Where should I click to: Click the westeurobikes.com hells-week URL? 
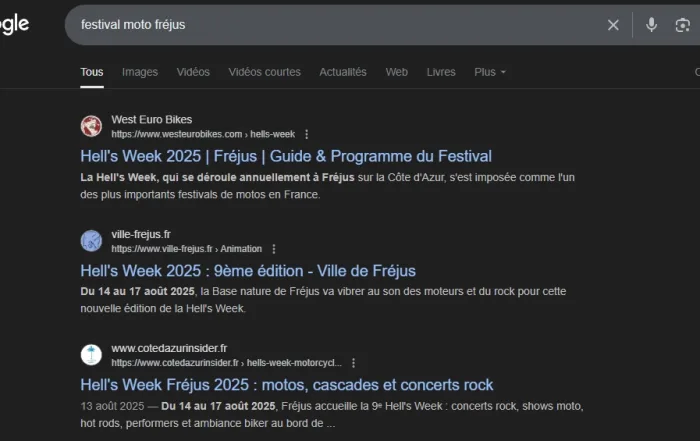[x=203, y=134]
